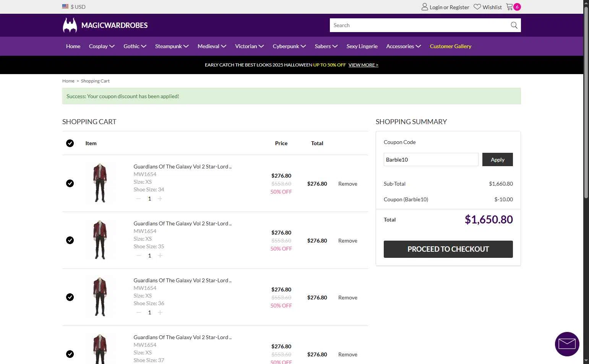Image resolution: width=589 pixels, height=364 pixels.
Task: Go to the Home nav item
Action: tap(73, 46)
